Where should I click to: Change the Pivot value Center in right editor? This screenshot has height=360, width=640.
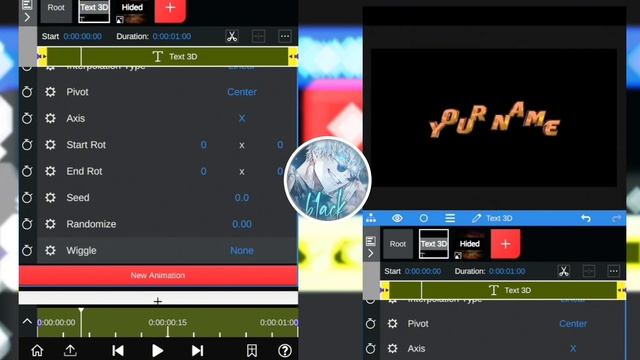coord(573,324)
